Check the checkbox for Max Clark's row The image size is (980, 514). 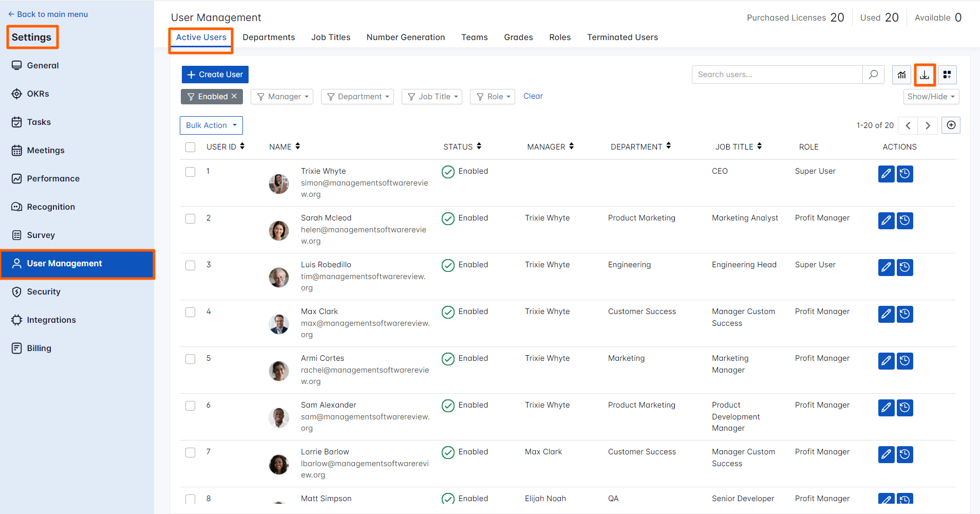click(190, 312)
